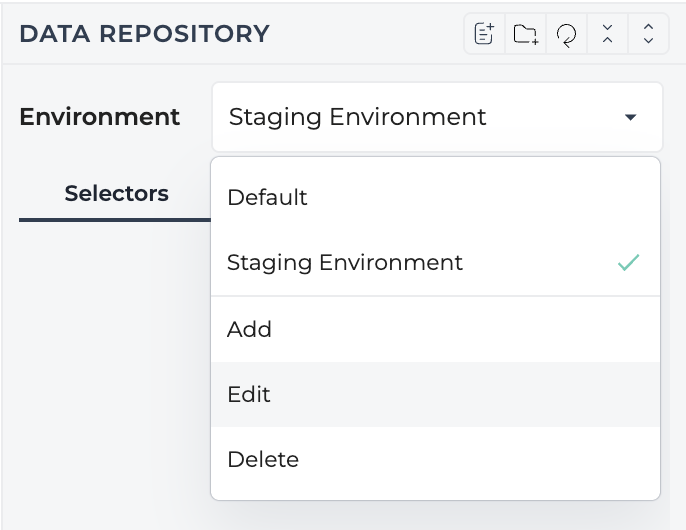The height and width of the screenshot is (530, 686).
Task: Click Add in the environment menu
Action: pos(435,329)
